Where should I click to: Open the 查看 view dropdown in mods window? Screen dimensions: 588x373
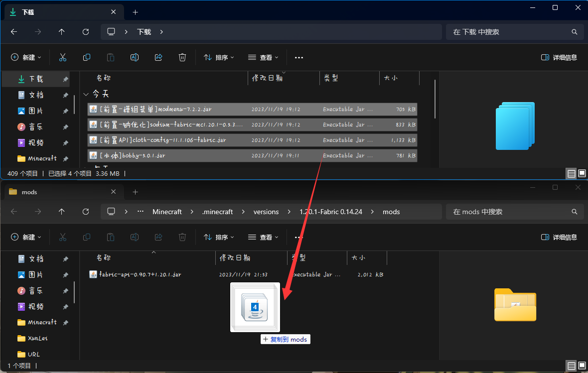(263, 237)
